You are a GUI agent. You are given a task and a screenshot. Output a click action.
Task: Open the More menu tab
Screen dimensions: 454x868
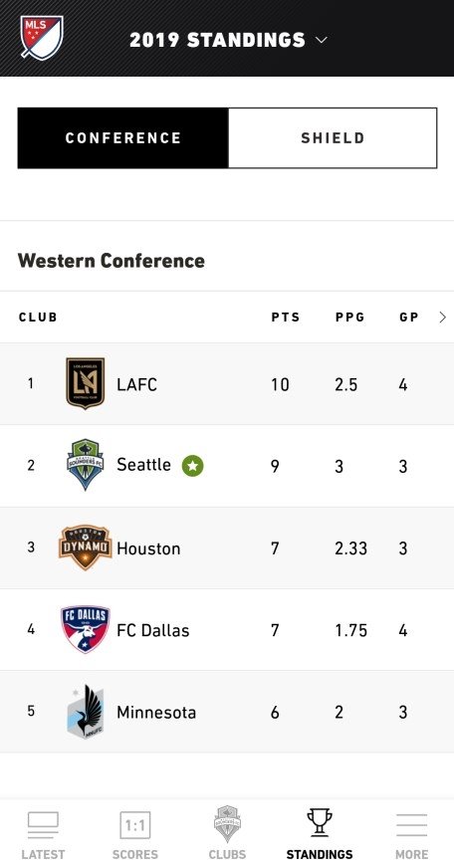click(x=411, y=835)
